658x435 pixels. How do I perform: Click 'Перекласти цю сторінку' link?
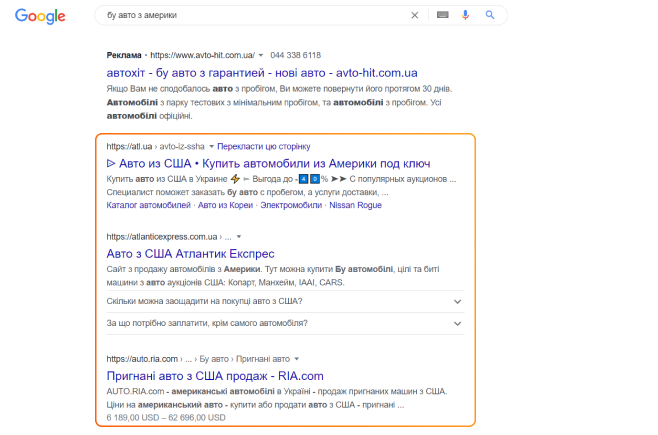tap(264, 146)
